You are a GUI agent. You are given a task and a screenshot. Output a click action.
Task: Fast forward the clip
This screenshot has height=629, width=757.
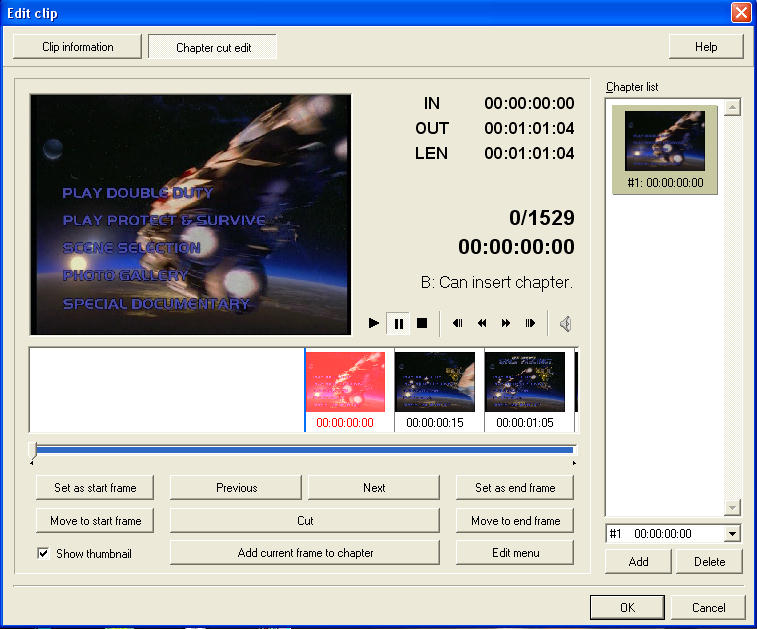(x=505, y=323)
